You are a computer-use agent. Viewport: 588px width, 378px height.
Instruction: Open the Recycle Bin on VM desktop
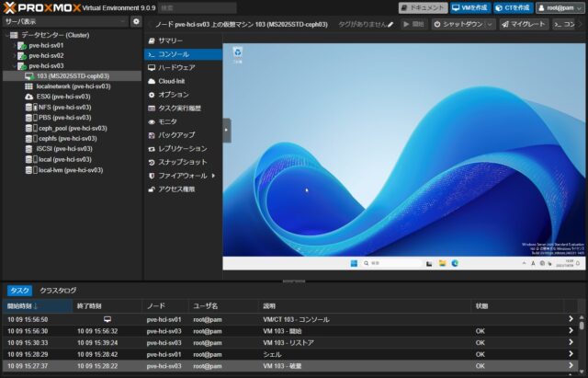(238, 54)
